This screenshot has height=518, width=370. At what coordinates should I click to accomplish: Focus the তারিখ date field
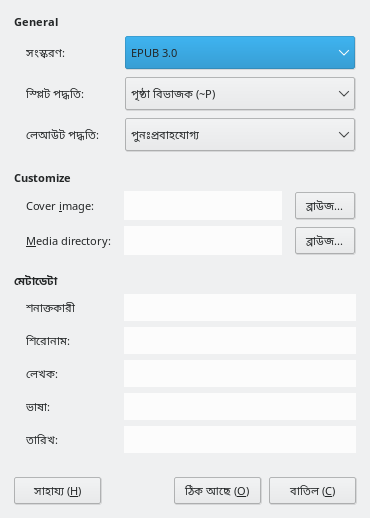click(240, 440)
